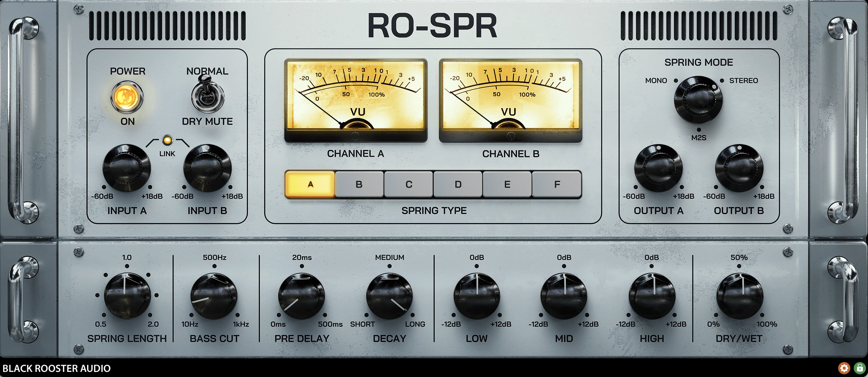Select spring type B
Screen dimensions: 868x377
(x=359, y=184)
